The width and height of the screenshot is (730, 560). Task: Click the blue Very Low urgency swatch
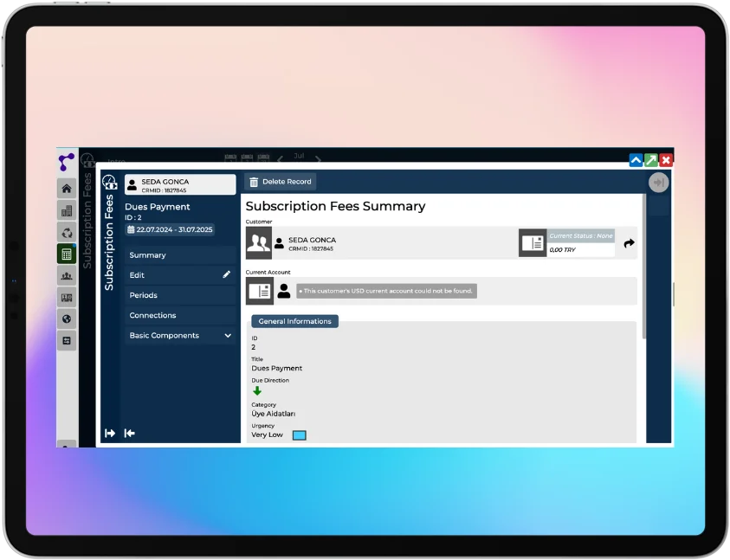[x=300, y=435]
